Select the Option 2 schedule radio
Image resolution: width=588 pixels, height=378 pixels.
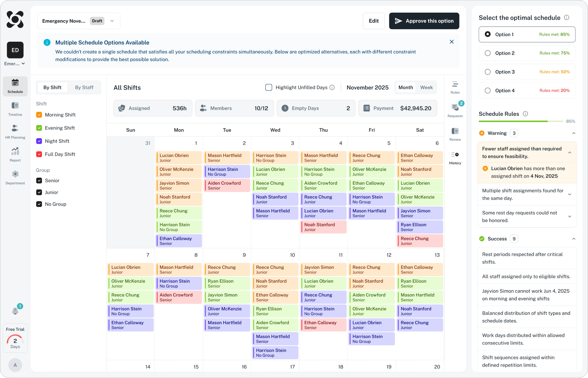pyautogui.click(x=487, y=53)
